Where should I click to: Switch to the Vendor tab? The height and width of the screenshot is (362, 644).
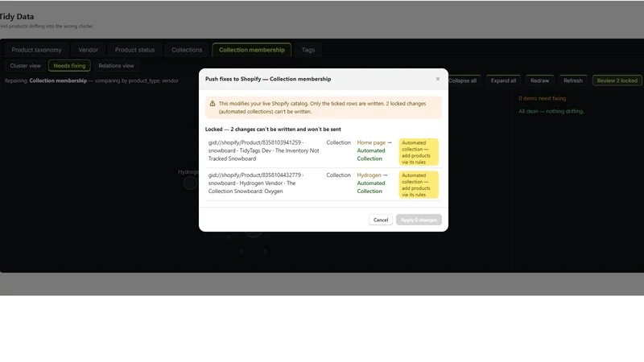pos(89,50)
